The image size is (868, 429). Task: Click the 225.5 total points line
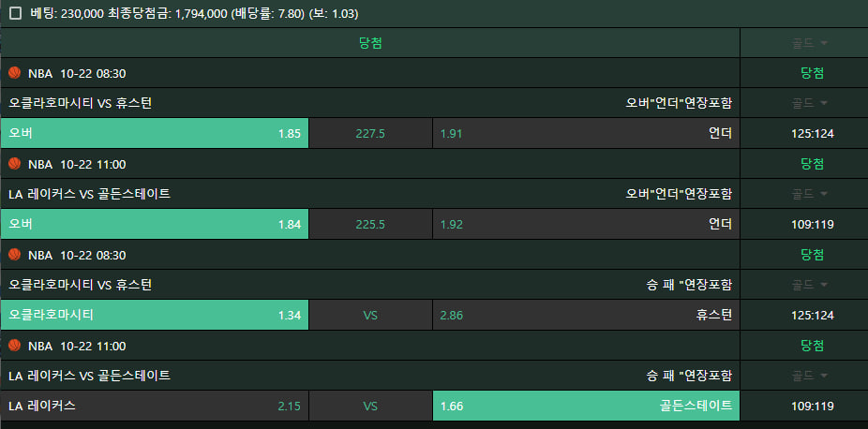coord(370,225)
